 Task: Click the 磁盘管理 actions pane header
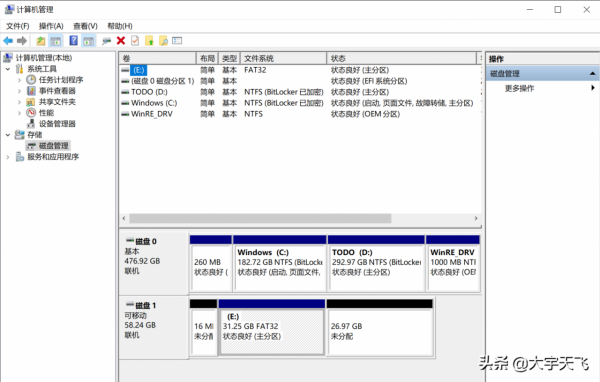(x=542, y=73)
